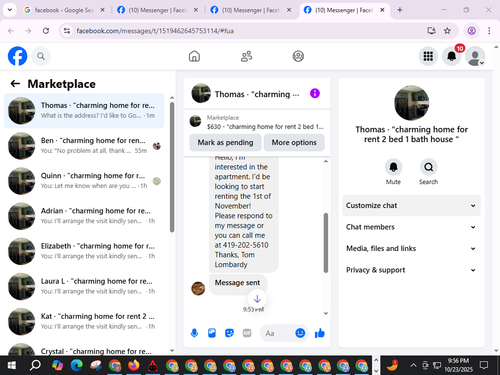Click the chat header Thomas name
Image resolution: width=500 pixels, height=375 pixels.
pos(257,94)
